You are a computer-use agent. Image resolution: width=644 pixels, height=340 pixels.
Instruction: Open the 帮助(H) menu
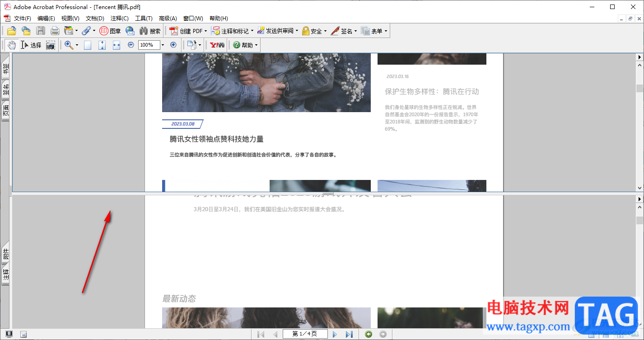tap(219, 19)
